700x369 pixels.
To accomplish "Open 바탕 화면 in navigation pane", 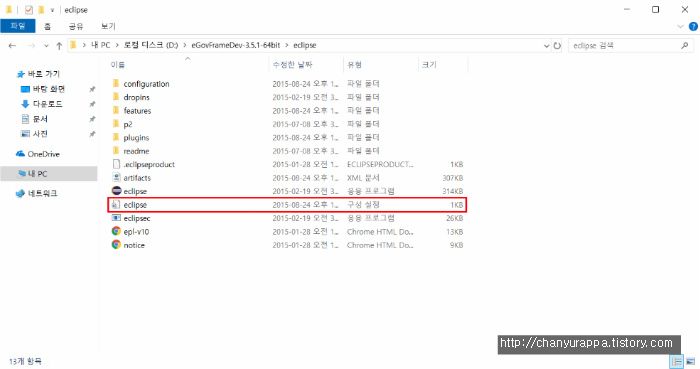I will point(43,89).
